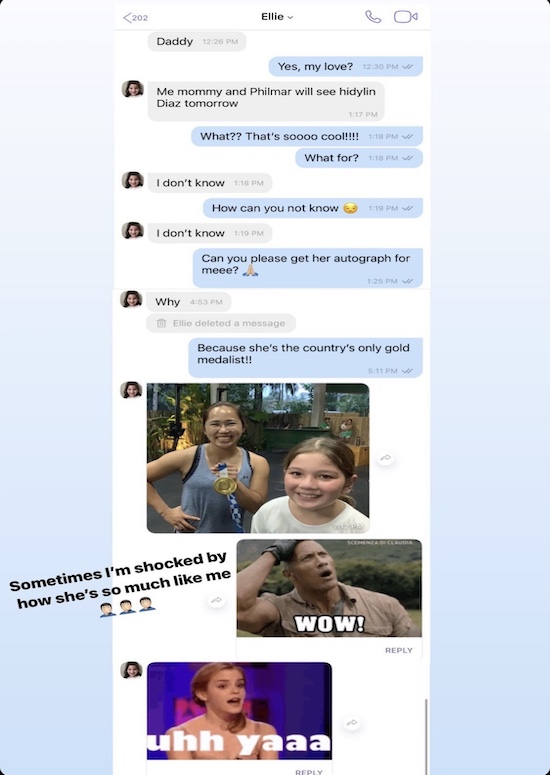Select the 'Daddy' message bubble
Image resolution: width=550 pixels, height=775 pixels.
(x=197, y=42)
